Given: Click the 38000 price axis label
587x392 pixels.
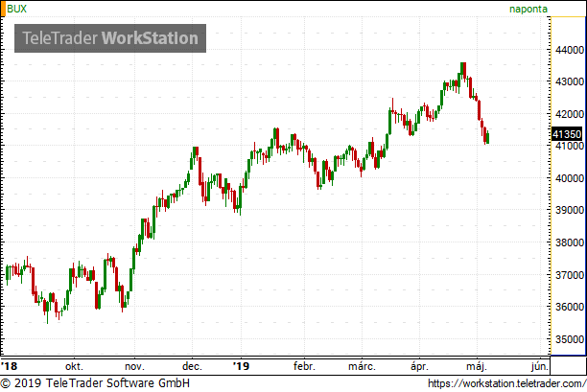Looking at the screenshot, I should (x=570, y=242).
